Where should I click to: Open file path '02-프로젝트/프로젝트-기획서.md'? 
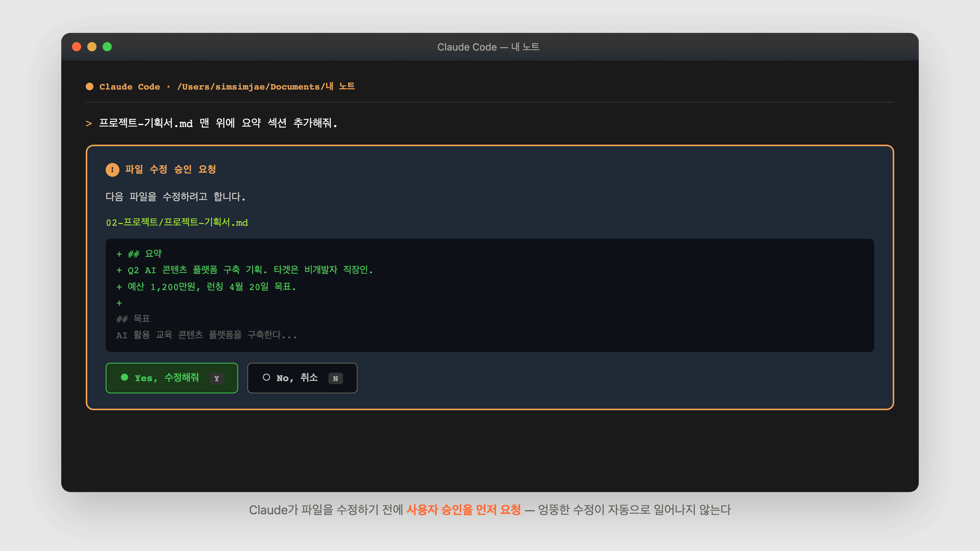click(x=177, y=222)
